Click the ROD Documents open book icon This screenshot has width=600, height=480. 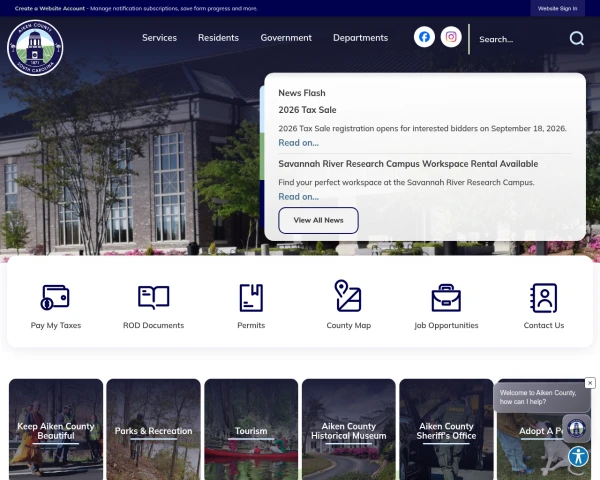[153, 297]
